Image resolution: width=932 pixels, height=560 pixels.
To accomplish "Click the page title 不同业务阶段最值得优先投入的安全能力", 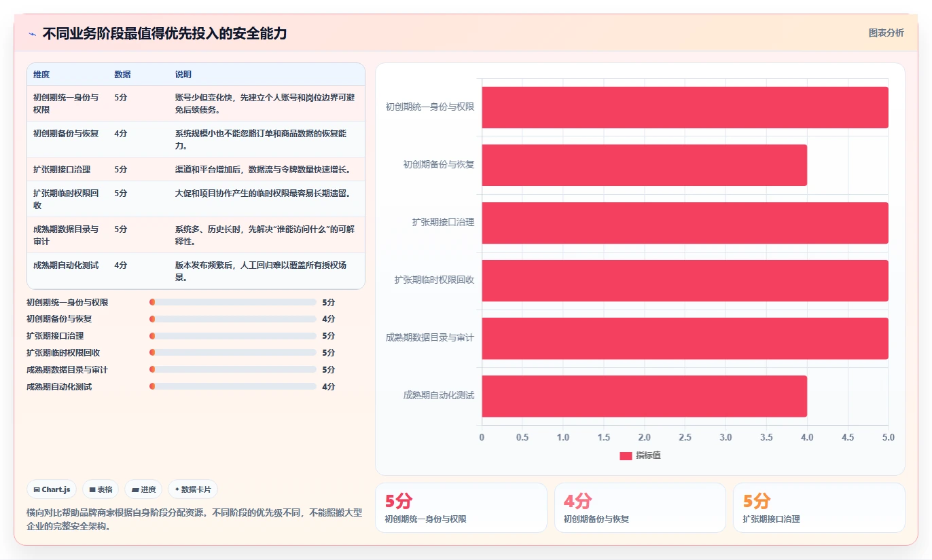I will tap(164, 34).
